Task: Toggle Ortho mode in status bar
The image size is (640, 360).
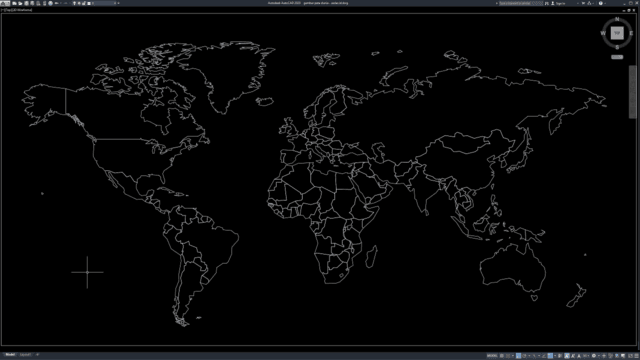Action: coord(518,356)
